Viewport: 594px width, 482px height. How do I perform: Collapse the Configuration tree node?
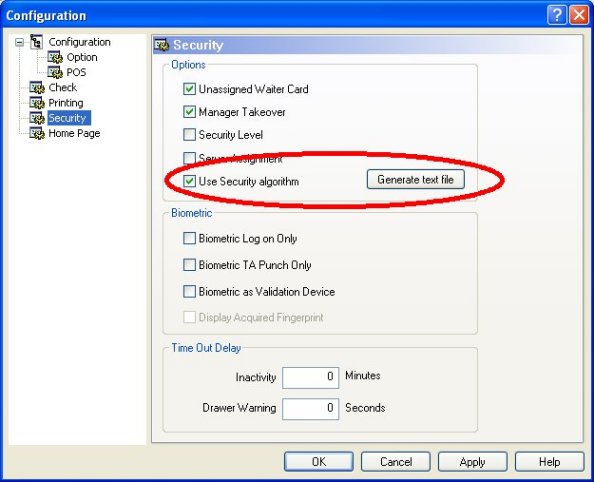click(19, 42)
